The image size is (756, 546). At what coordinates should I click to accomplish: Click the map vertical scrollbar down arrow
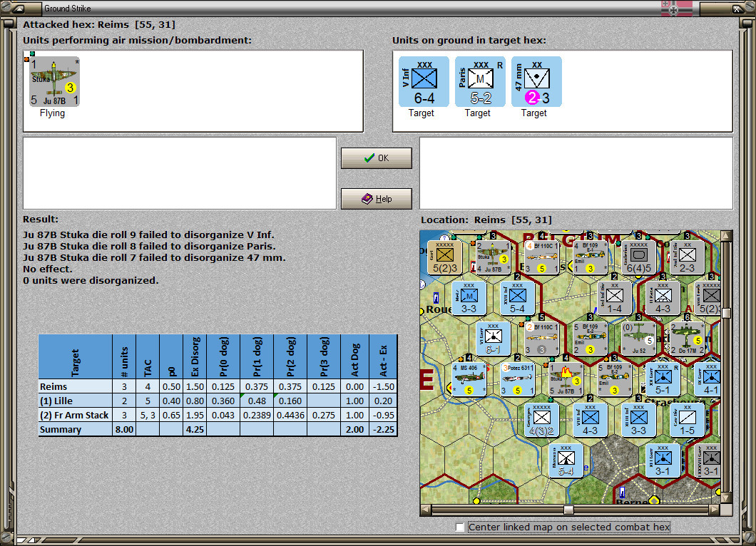tap(726, 497)
